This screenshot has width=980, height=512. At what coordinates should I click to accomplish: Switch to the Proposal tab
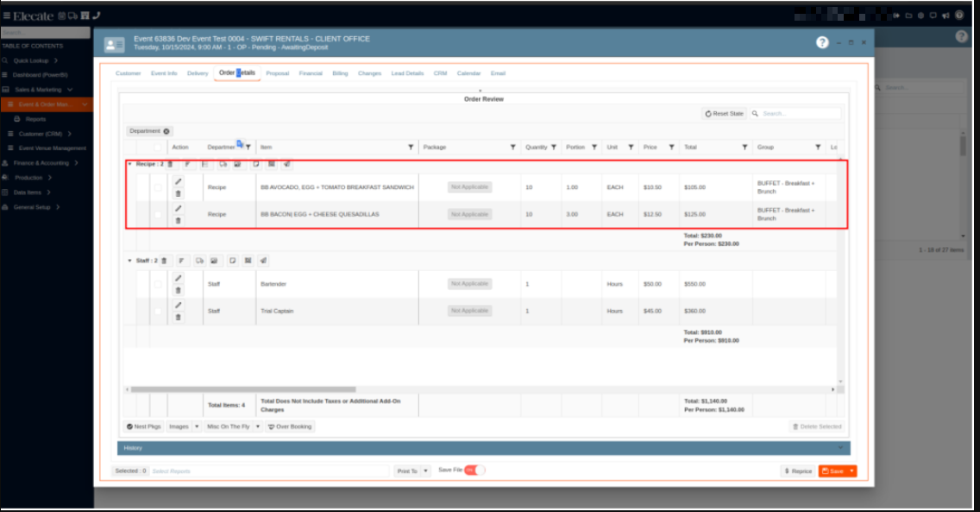(x=277, y=73)
